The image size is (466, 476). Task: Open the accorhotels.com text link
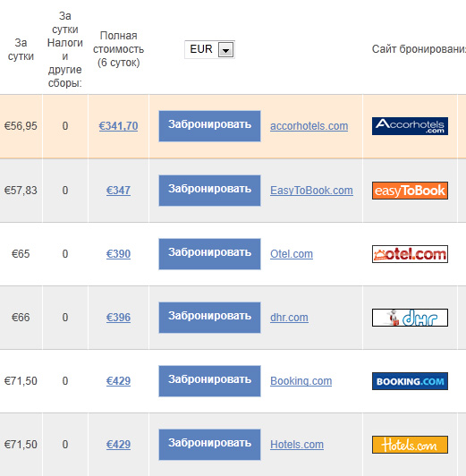309,126
